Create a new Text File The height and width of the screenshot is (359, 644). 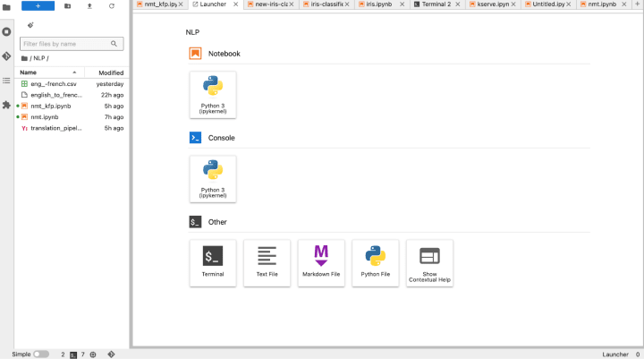(267, 263)
